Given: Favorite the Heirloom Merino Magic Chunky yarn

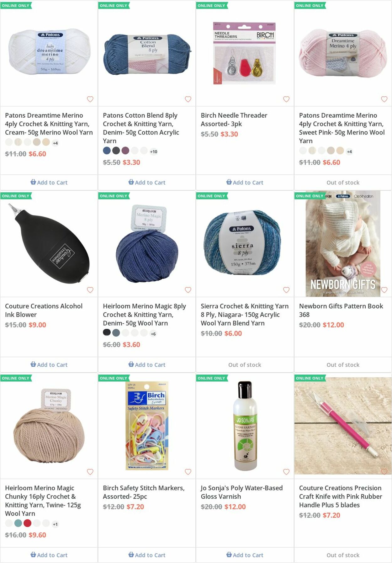Looking at the screenshot, I should coord(90,472).
